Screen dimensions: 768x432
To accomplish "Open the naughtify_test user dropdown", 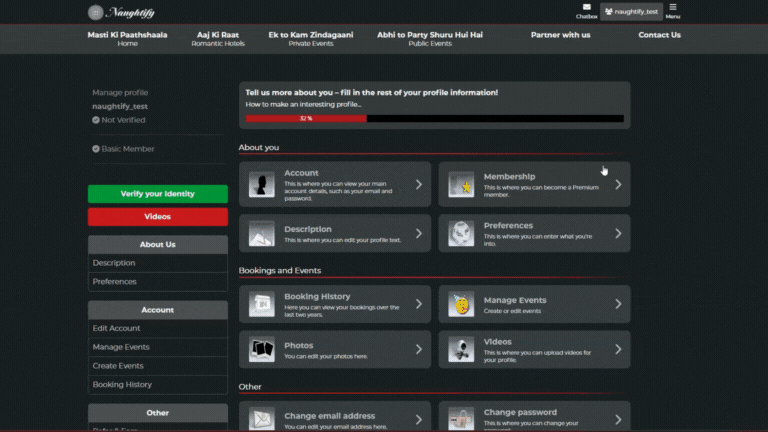I will (631, 12).
